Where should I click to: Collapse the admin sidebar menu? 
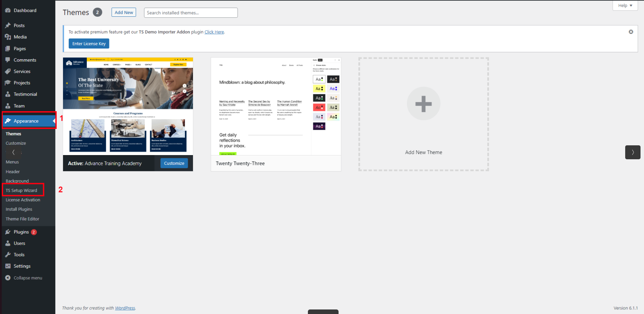pos(24,278)
